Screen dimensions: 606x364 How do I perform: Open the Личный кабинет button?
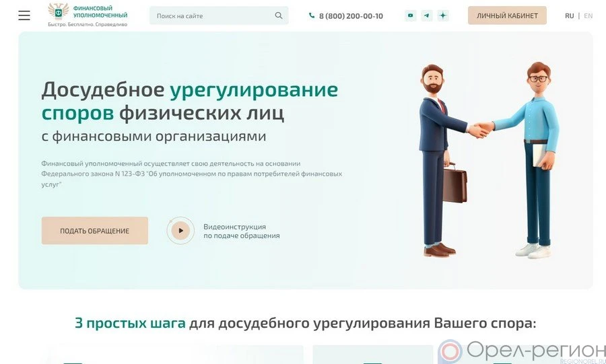pos(507,15)
